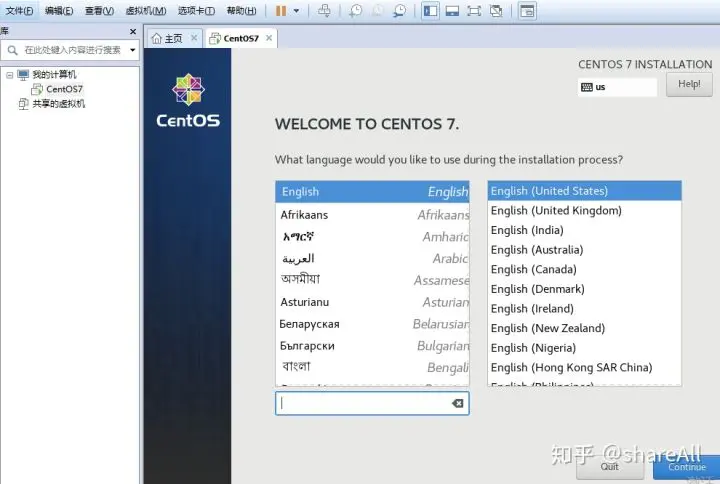Close the 主页 tab
Image resolution: width=720 pixels, height=484 pixels.
click(x=194, y=38)
